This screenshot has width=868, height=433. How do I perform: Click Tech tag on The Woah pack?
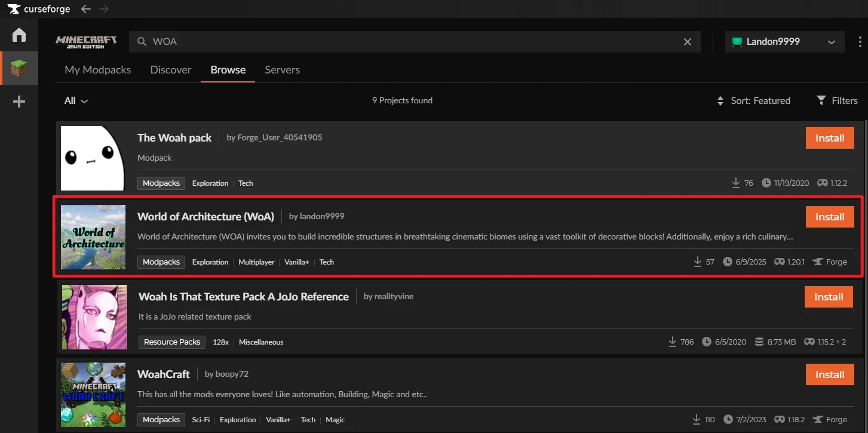pos(246,183)
